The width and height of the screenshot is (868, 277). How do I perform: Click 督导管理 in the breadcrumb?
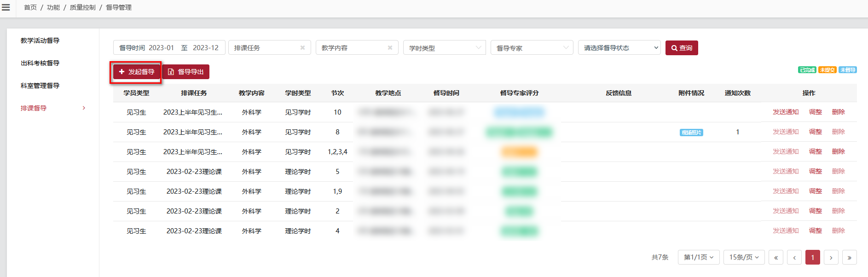pyautogui.click(x=119, y=7)
